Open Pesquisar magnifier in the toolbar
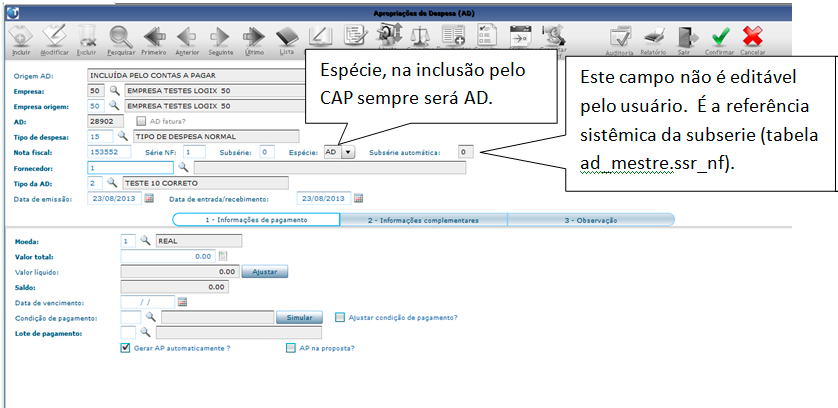Image resolution: width=838 pixels, height=408 pixels. pos(121,37)
